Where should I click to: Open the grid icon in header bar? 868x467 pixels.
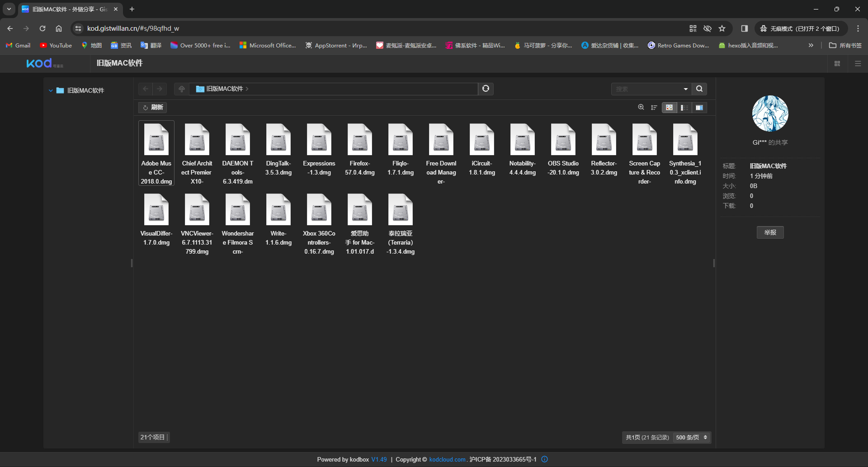pyautogui.click(x=837, y=64)
